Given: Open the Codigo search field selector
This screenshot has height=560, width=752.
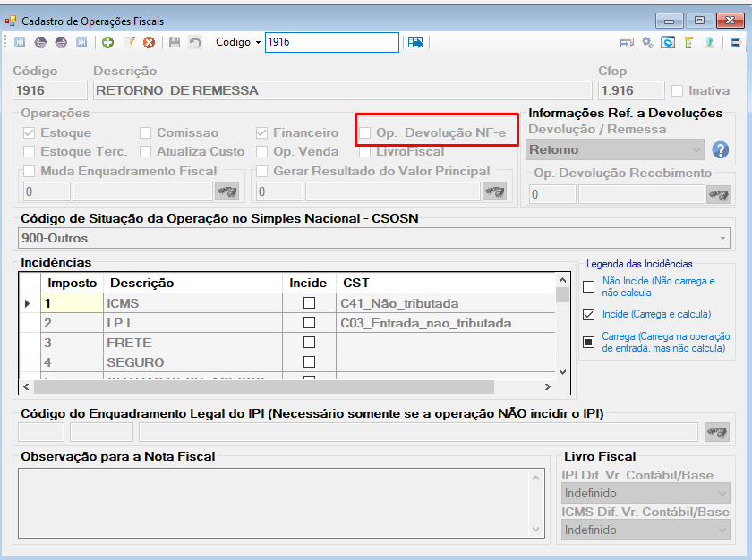Looking at the screenshot, I should (x=238, y=42).
